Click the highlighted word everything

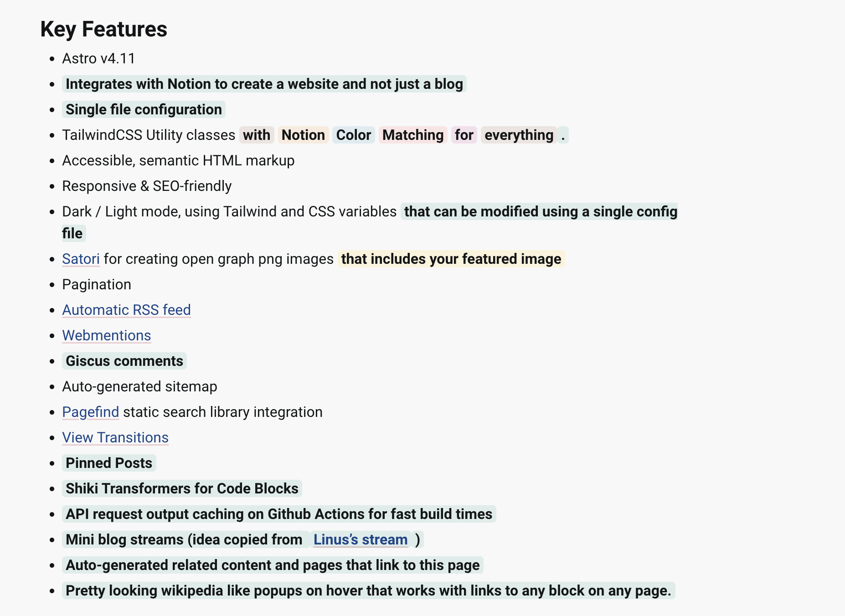(x=519, y=135)
